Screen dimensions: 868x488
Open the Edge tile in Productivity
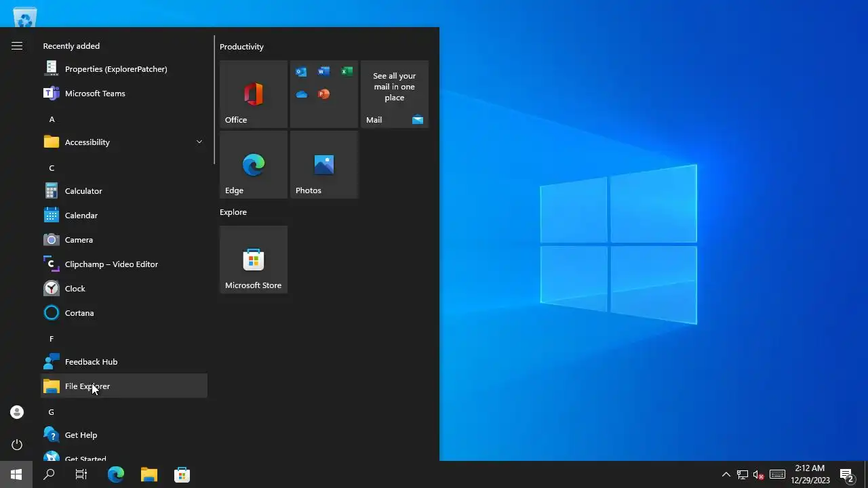click(x=254, y=165)
